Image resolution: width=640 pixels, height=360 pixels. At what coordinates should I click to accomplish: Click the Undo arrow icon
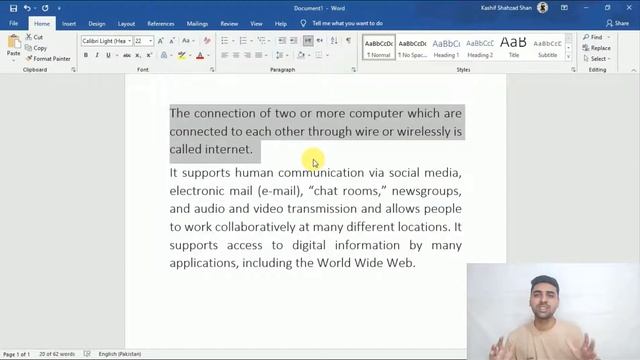point(27,8)
